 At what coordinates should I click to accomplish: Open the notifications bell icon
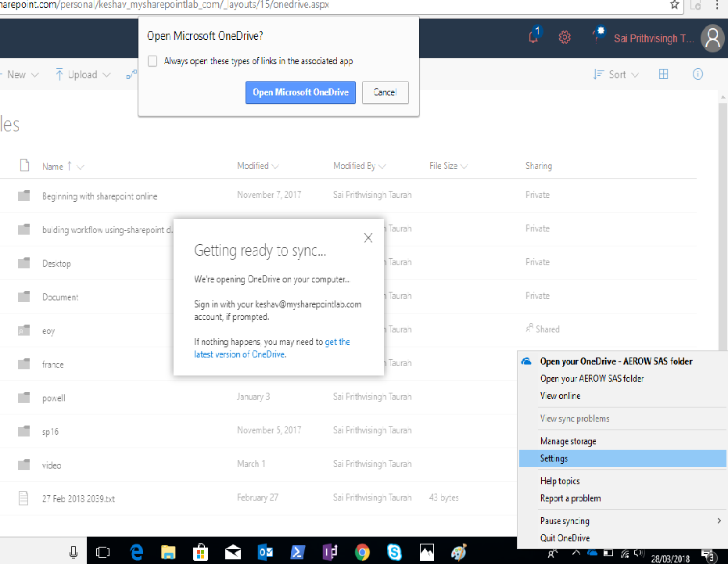click(534, 36)
